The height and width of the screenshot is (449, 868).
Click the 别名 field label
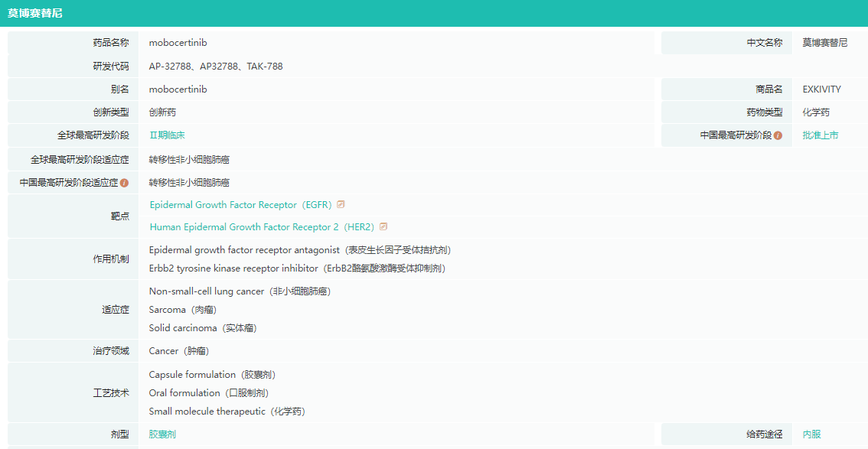click(119, 89)
